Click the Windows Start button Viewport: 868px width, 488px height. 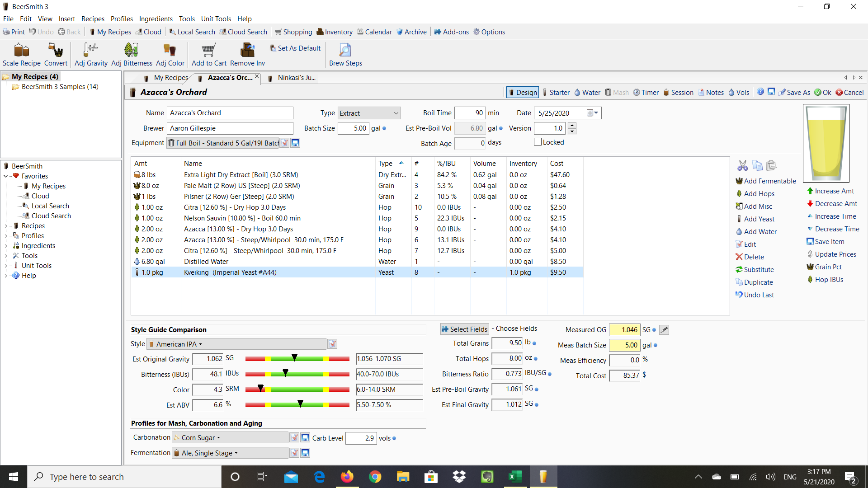[x=13, y=477]
